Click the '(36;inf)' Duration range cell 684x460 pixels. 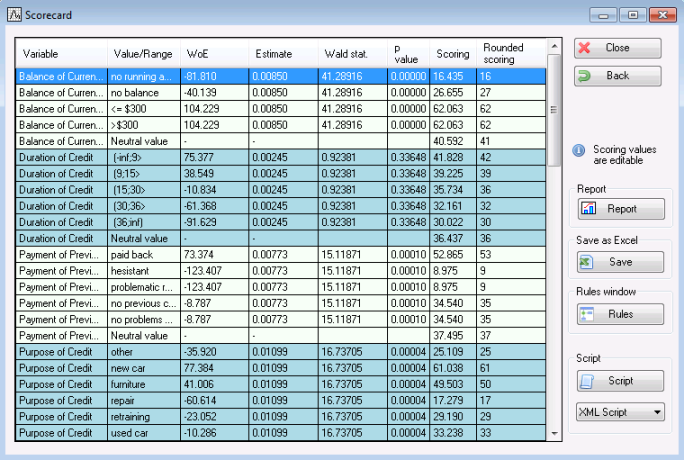click(144, 222)
